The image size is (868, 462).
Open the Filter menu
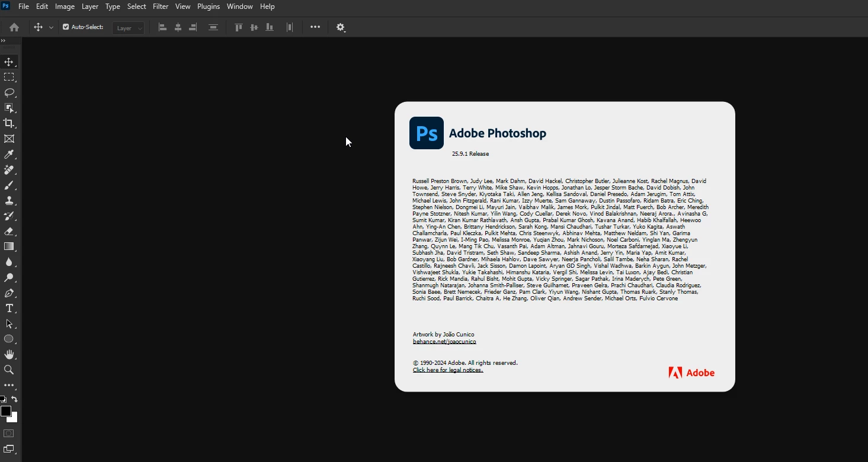[x=161, y=7]
